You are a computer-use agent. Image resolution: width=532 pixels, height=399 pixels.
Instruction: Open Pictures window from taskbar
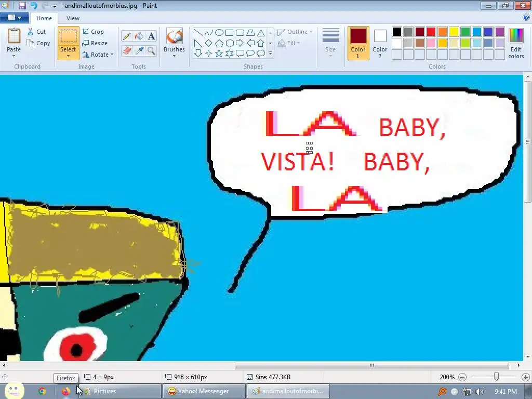[x=120, y=391]
